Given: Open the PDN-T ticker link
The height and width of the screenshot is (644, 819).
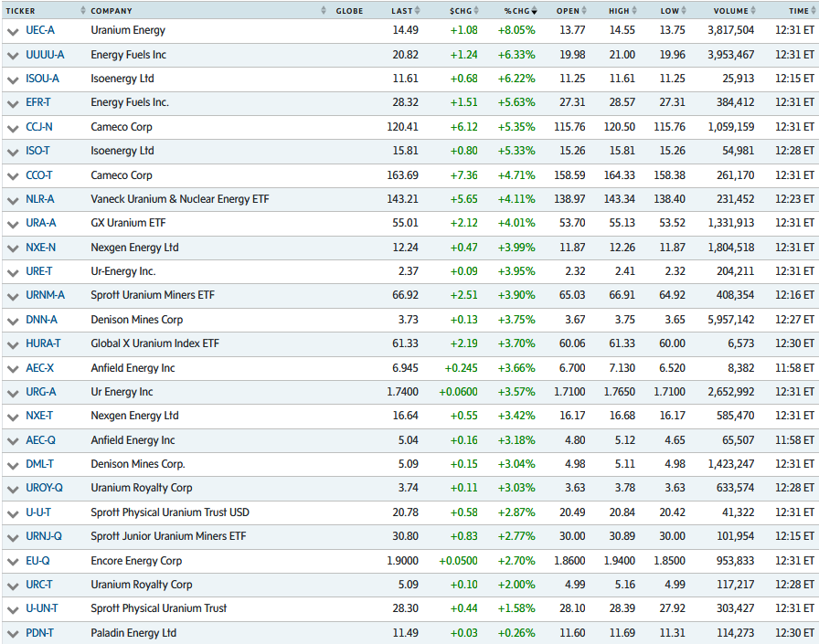Looking at the screenshot, I should click(39, 633).
